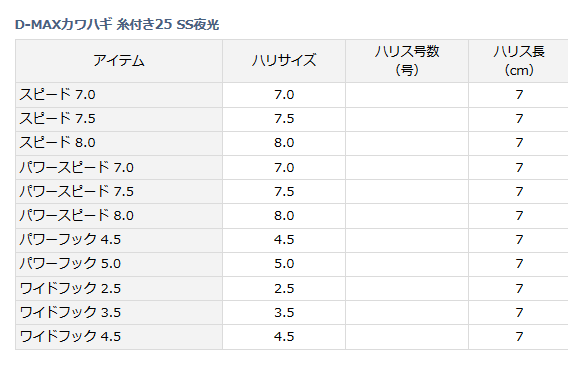Viewport: 579px width, 365px height.
Task: Click the ハリス号数 (号) column header
Action: click(407, 61)
